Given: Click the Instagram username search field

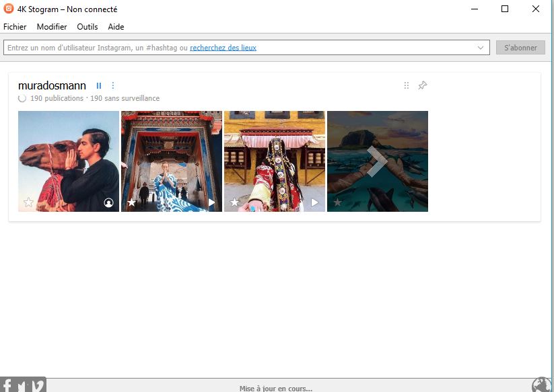Looking at the screenshot, I should [x=94, y=48].
